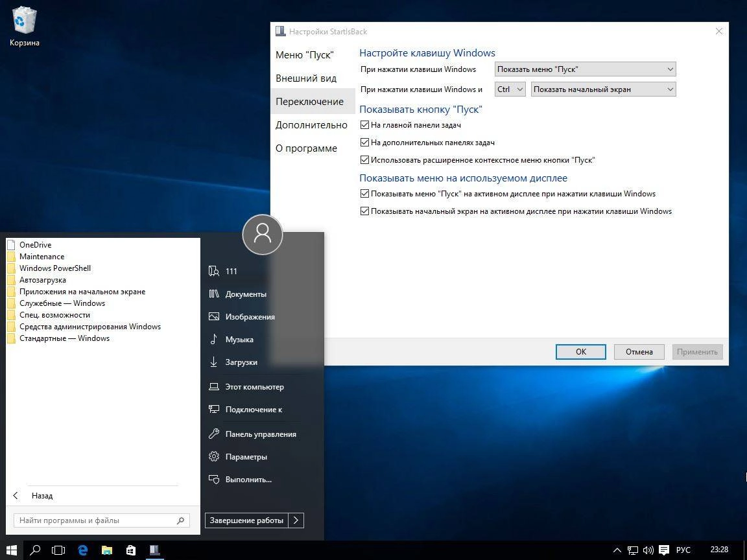The image size is (747, 560).
Task: Click the network tray icon
Action: pyautogui.click(x=633, y=550)
